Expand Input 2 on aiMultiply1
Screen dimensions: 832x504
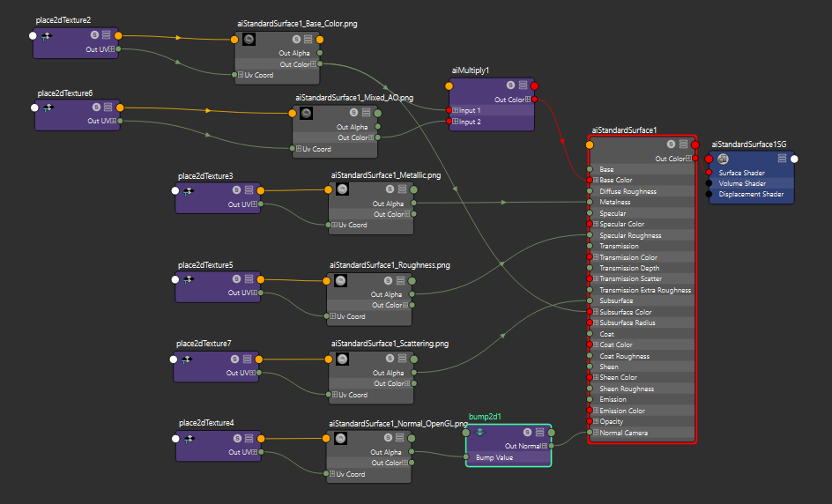[x=456, y=122]
